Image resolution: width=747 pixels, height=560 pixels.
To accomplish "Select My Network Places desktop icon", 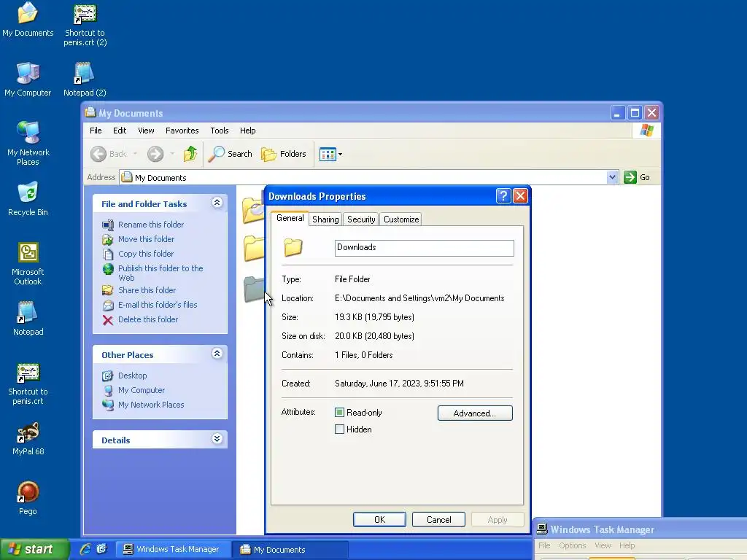I will pos(28,144).
